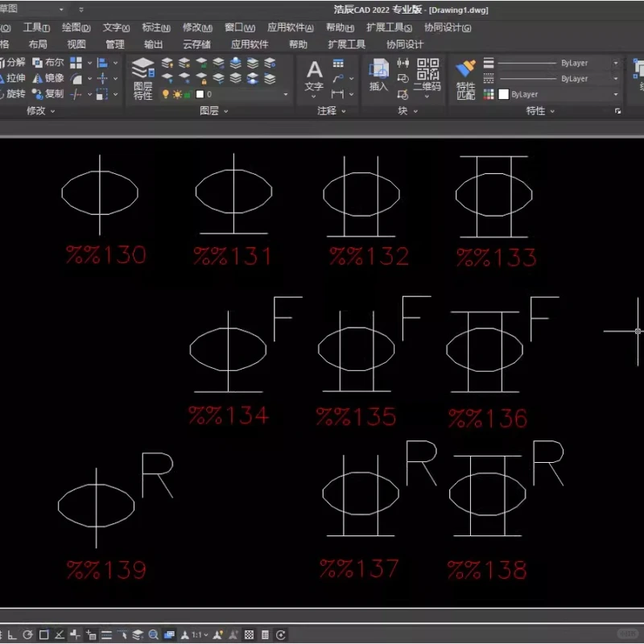Toggle Object Snap Tracking in status bar
The width and height of the screenshot is (644, 644).
pyautogui.click(x=59, y=635)
